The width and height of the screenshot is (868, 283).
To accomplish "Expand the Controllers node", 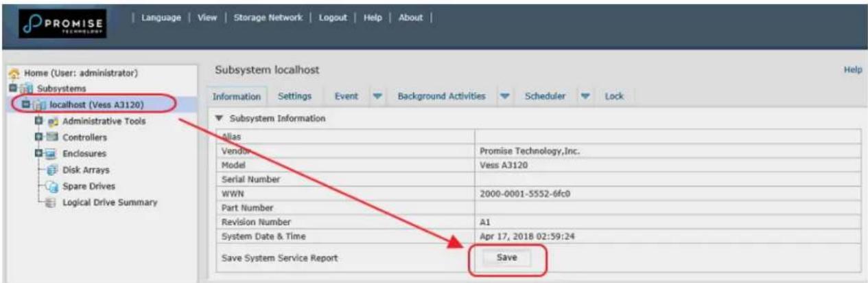I will [x=38, y=137].
